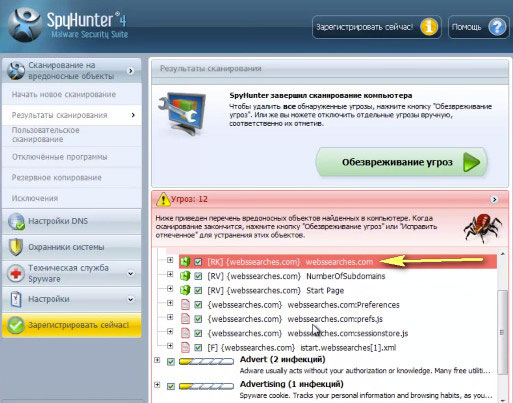This screenshot has width=513, height=403.
Task: Select Результаты сканирования menu item
Action: point(72,115)
